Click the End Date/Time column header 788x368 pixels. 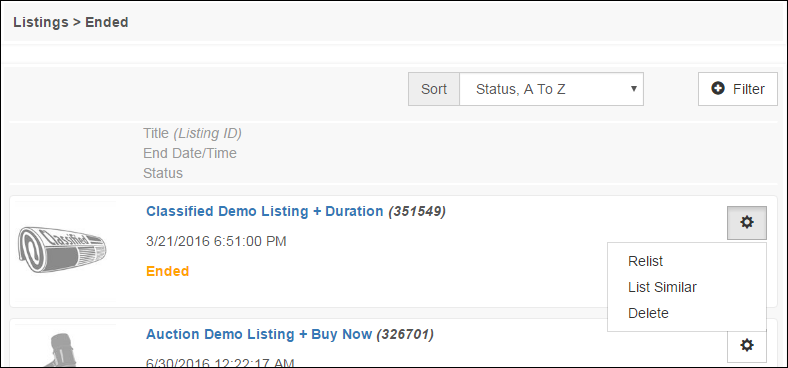[x=190, y=153]
